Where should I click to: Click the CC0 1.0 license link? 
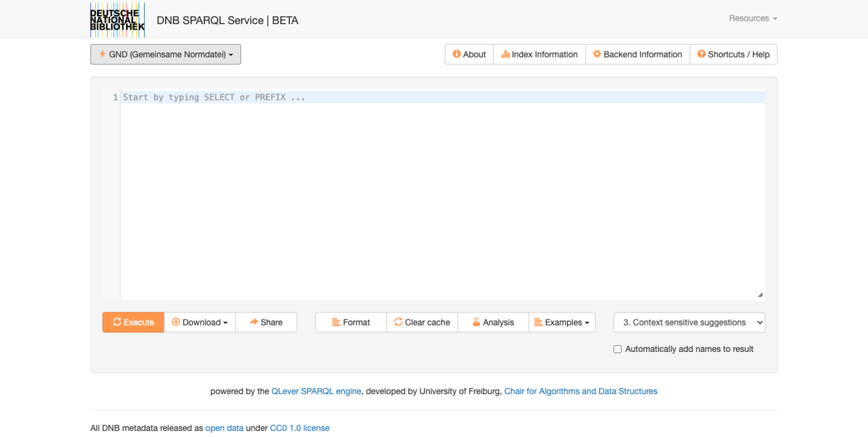[299, 428]
